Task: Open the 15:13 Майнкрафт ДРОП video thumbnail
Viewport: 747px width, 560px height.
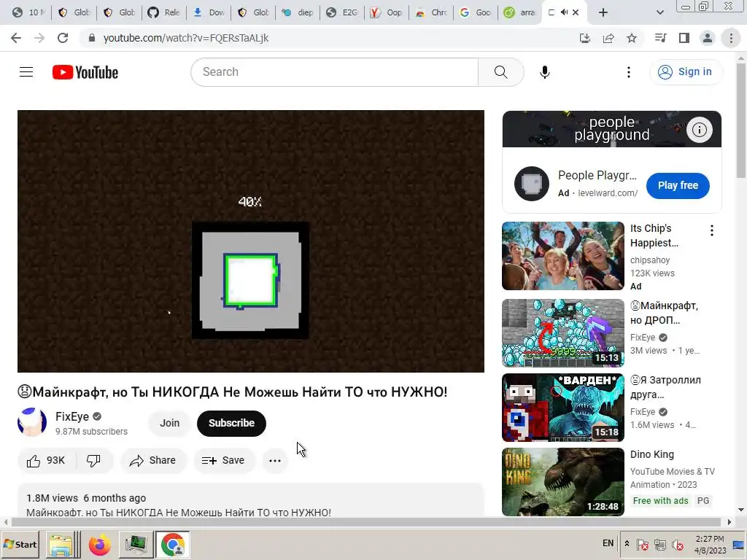Action: [563, 332]
